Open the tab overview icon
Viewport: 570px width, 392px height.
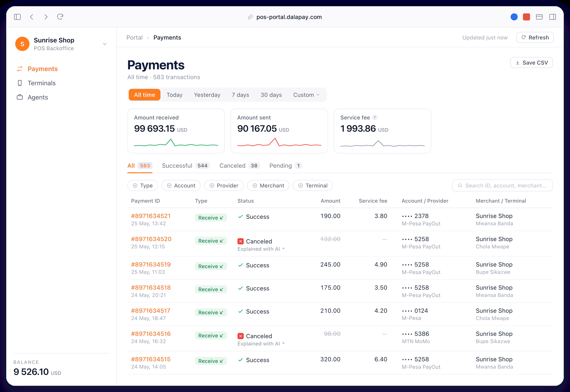click(x=539, y=17)
